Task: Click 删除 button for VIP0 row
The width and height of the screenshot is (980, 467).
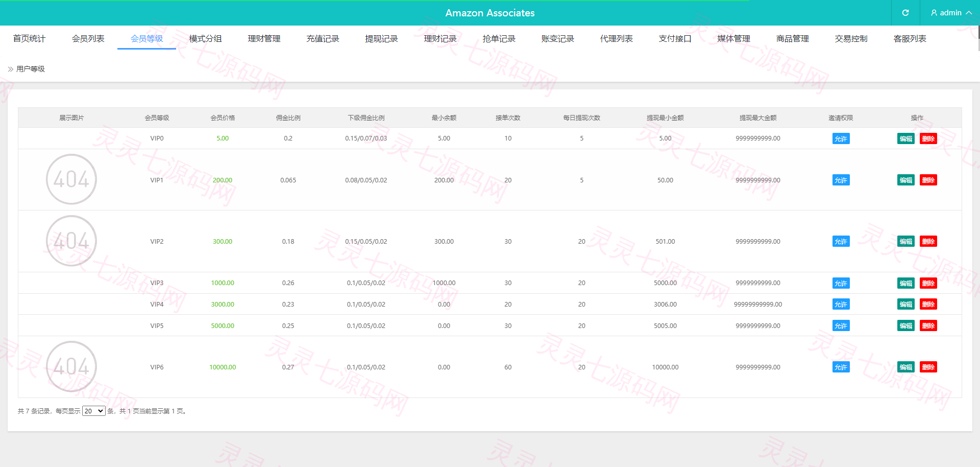Action: 928,138
